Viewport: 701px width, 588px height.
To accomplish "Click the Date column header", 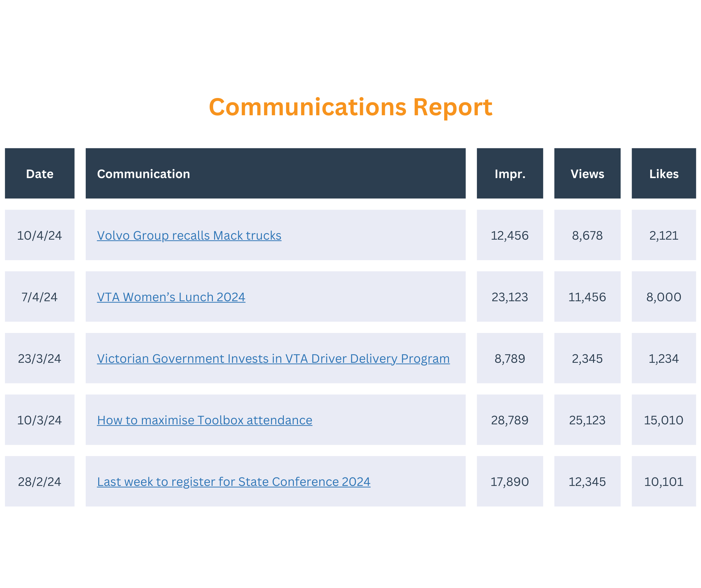I will [40, 174].
